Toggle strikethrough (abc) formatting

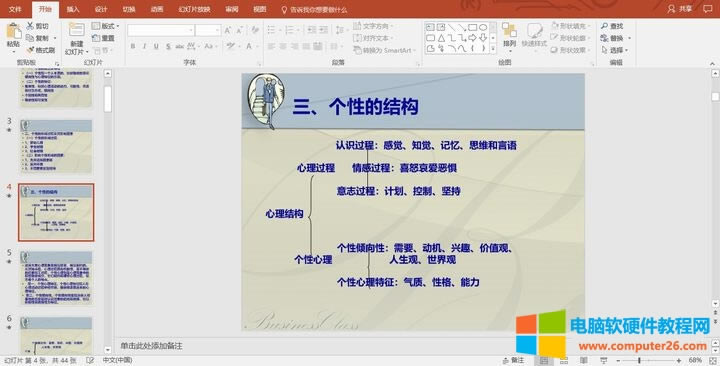coord(180,46)
